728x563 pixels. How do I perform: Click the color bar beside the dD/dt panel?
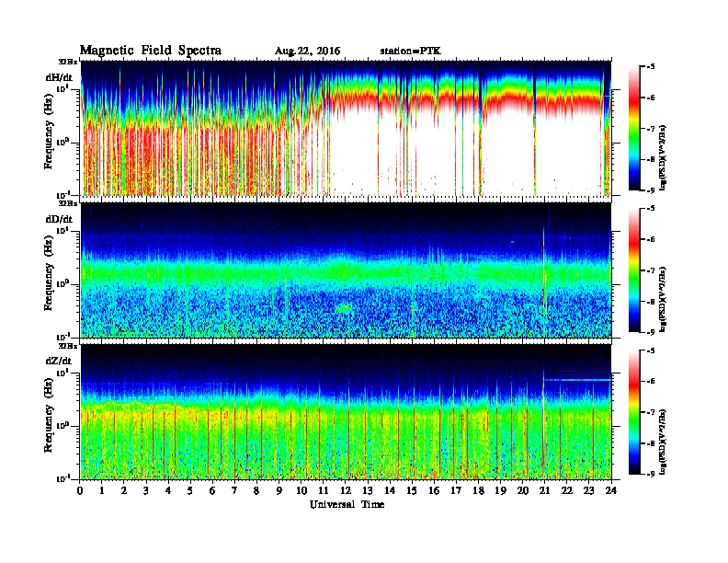point(634,270)
